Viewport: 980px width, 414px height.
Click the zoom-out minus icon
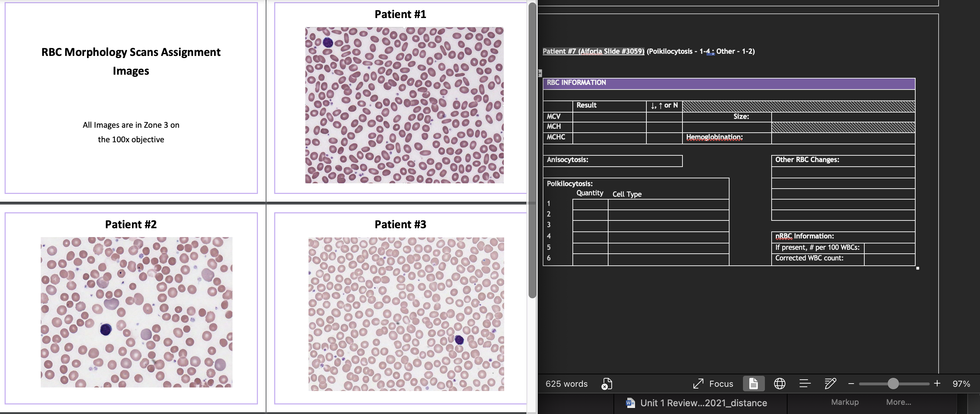[851, 384]
